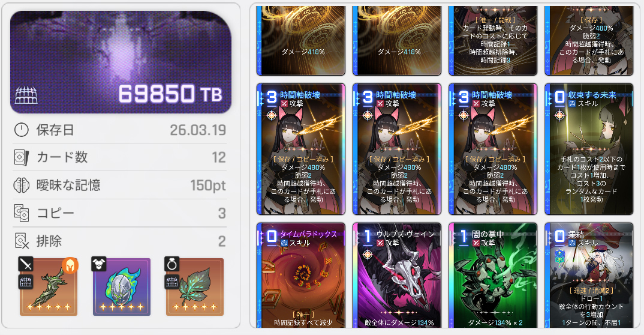The height and width of the screenshot is (335, 644).
Task: Select the first 時間軸破壊 attack card
Action: pos(300,149)
